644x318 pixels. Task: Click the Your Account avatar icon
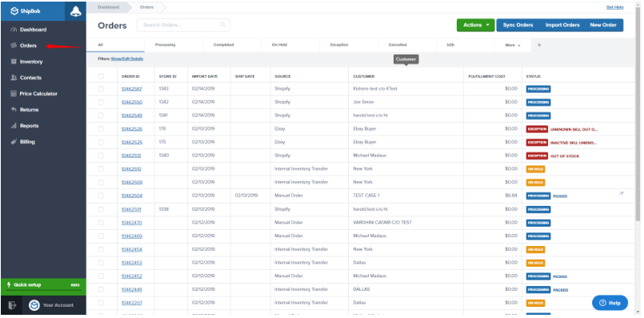coord(34,305)
